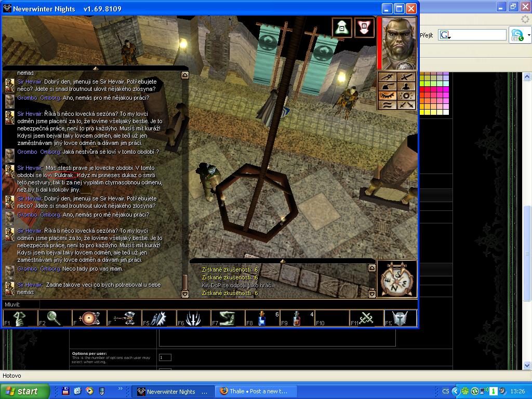Click the crossed swords icon in the F11 slot
This screenshot has width=532, height=399.
pos(367,318)
